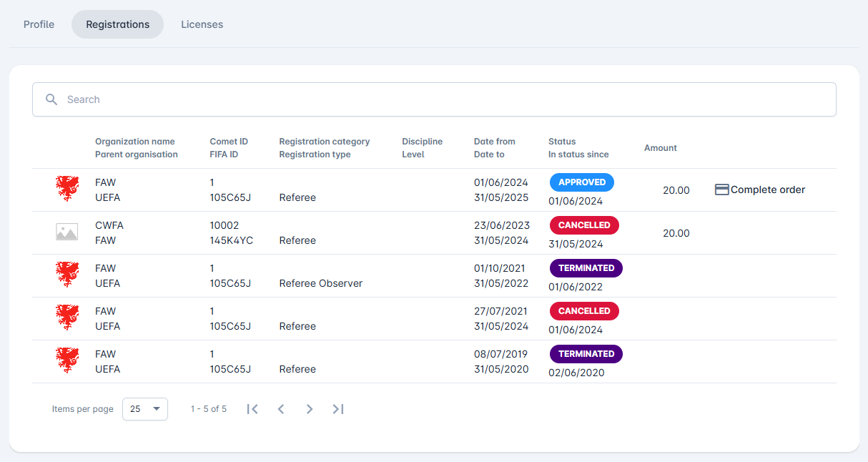Open the Items per page dropdown
868x462 pixels.
pyautogui.click(x=145, y=409)
